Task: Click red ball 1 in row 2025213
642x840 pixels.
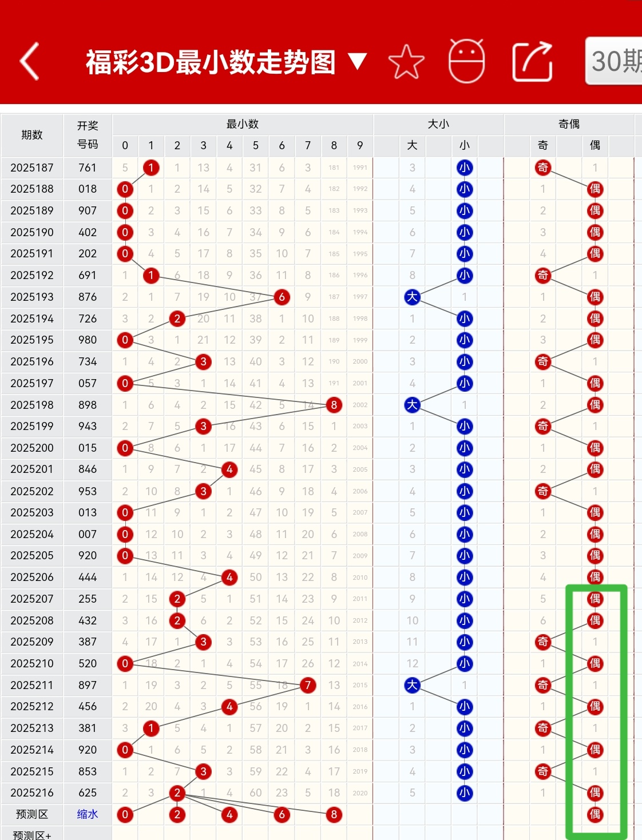Action: coord(151,728)
